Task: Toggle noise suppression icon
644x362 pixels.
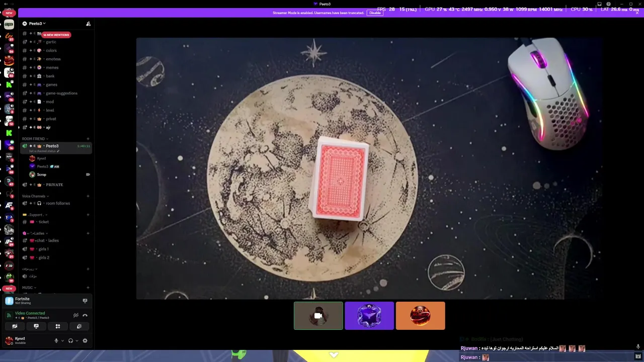Action: (76, 315)
